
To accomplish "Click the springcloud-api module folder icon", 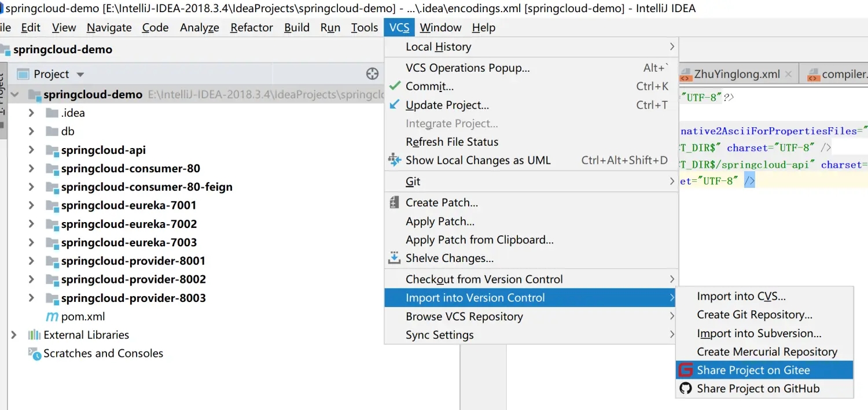I will point(52,150).
